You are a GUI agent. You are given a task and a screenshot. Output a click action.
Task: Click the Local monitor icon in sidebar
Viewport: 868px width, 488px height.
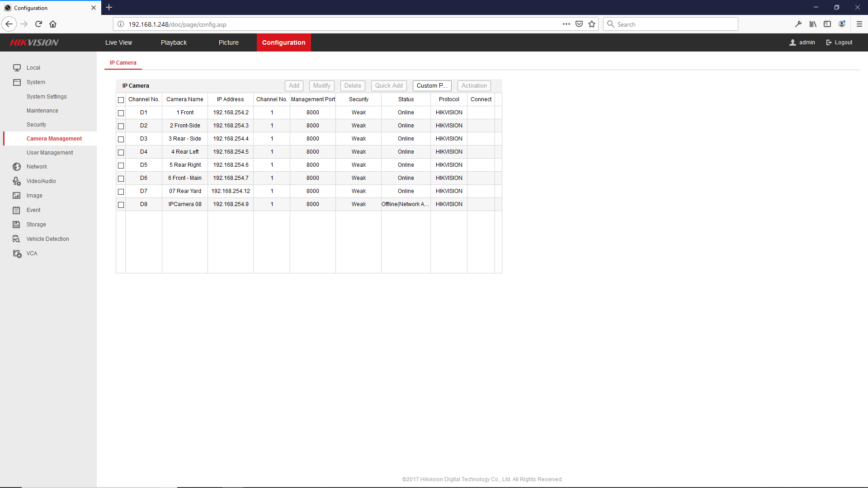(x=17, y=68)
